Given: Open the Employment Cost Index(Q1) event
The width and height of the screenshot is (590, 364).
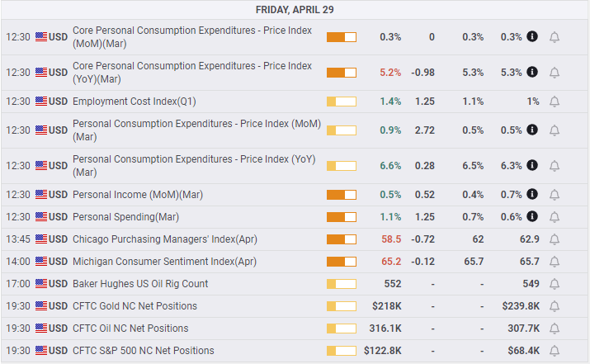Looking at the screenshot, I should (135, 102).
